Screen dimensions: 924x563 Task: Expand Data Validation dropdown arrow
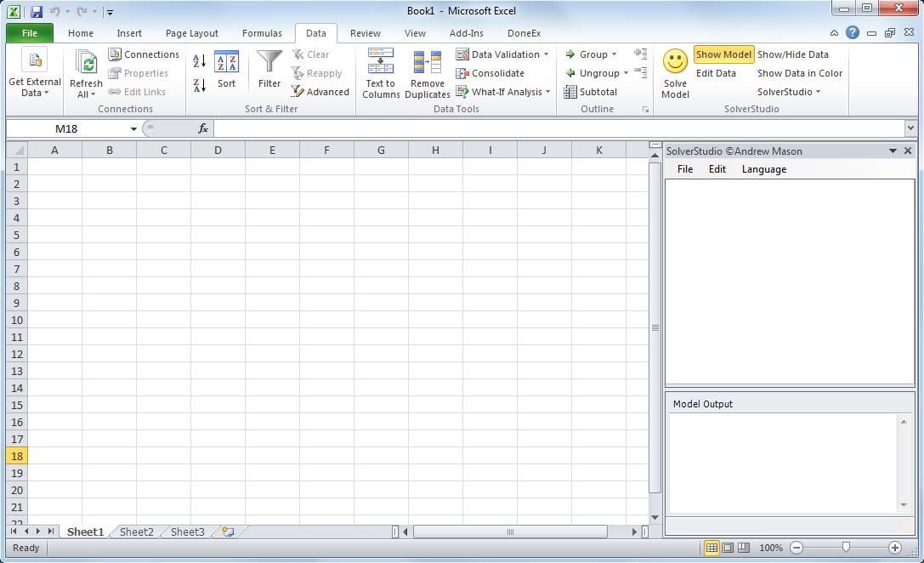(x=547, y=54)
